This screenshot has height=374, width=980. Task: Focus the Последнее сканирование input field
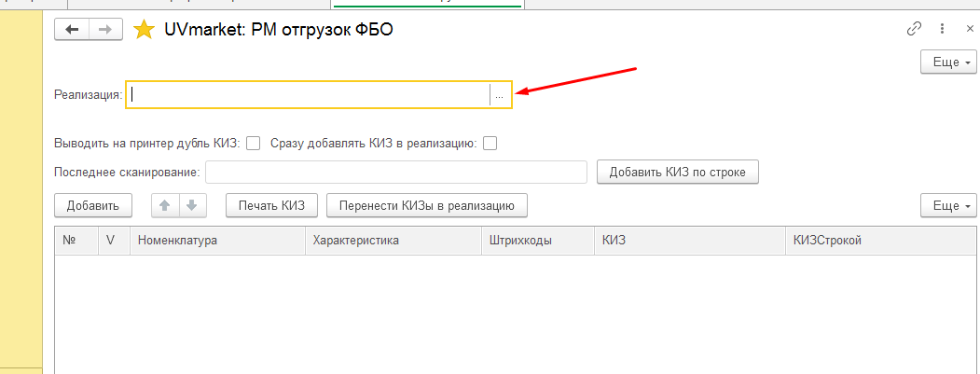coord(396,172)
